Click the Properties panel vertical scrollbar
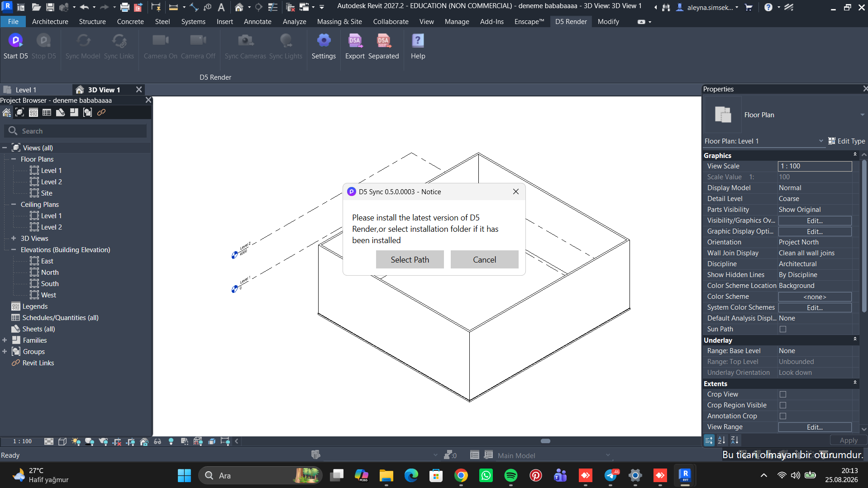The width and height of the screenshot is (868, 488). click(x=864, y=235)
